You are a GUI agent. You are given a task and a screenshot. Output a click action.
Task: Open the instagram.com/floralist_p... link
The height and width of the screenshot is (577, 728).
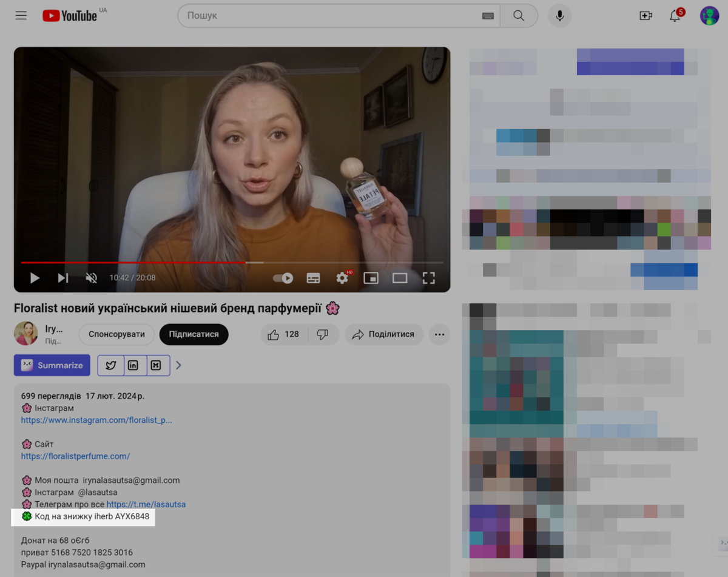point(96,420)
